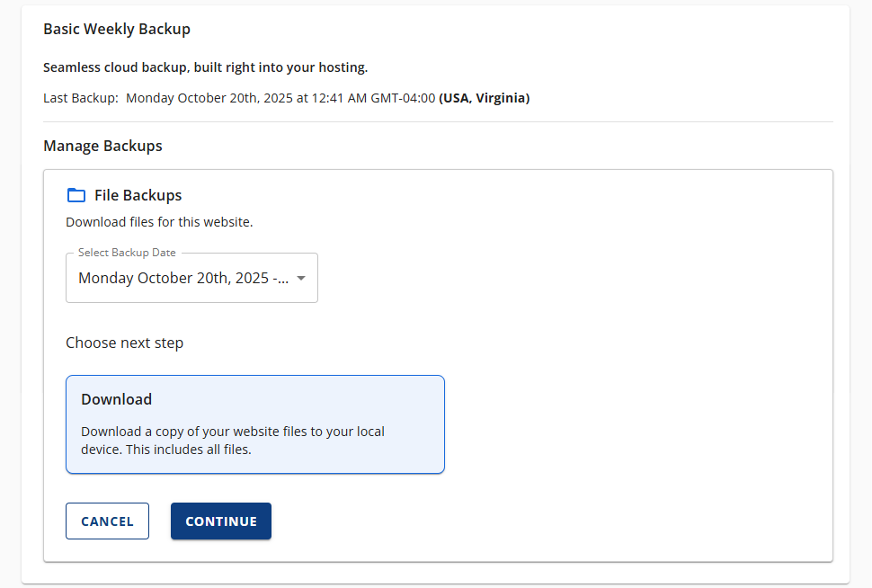Open the File Backups section via its folder icon
The image size is (872, 588).
pos(76,194)
